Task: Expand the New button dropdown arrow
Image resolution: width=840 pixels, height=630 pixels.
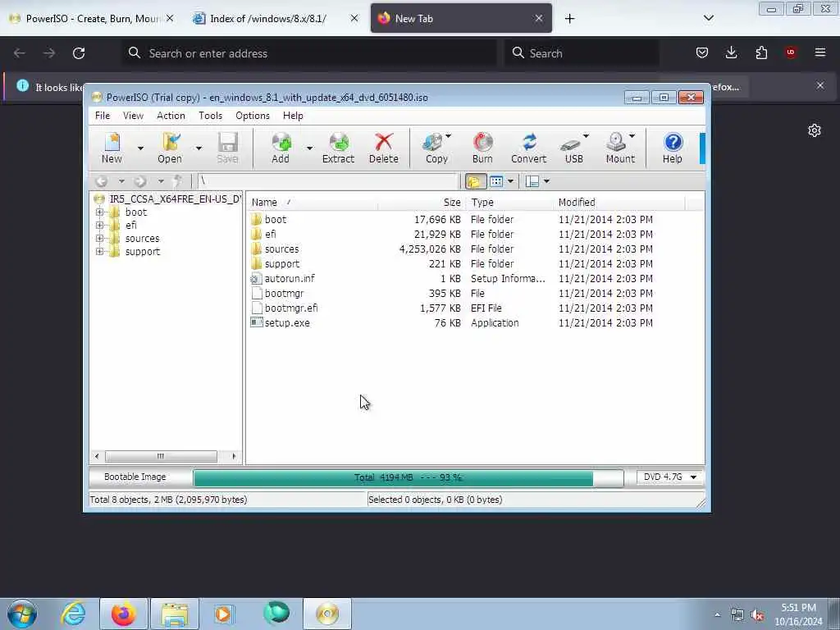Action: click(140, 148)
